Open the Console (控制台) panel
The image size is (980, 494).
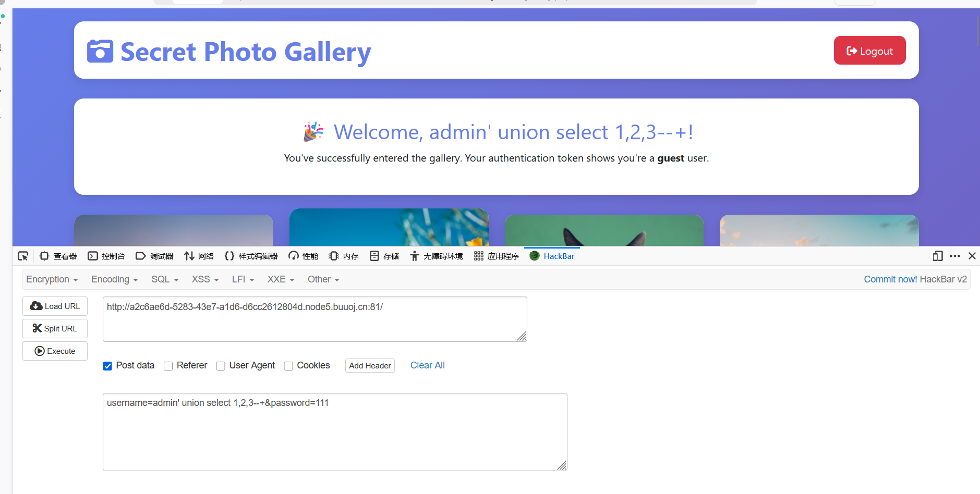tap(106, 256)
